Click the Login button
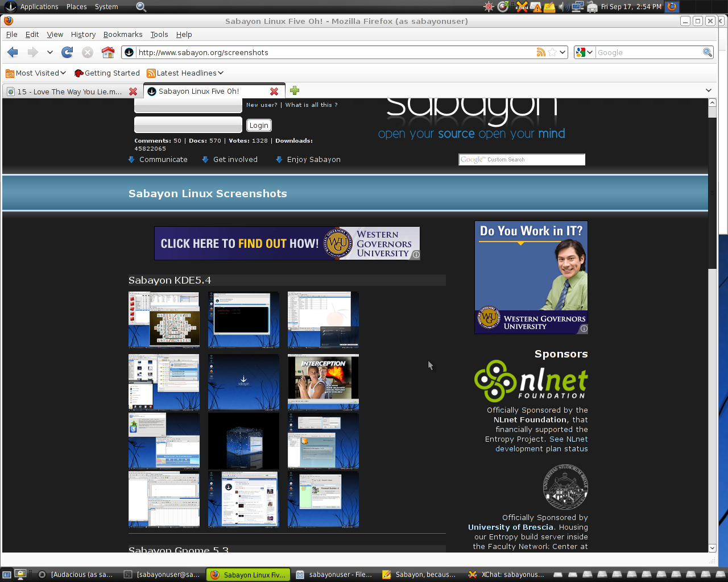This screenshot has width=728, height=582. coord(259,125)
